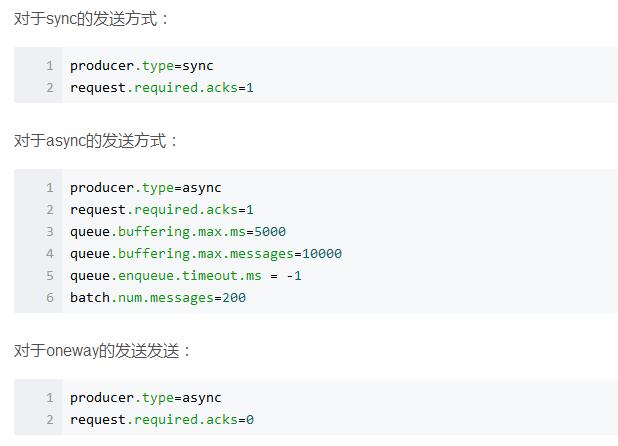Viewport: 618px width, 446px height.
Task: Click line number 3 in async block
Action: (x=50, y=232)
